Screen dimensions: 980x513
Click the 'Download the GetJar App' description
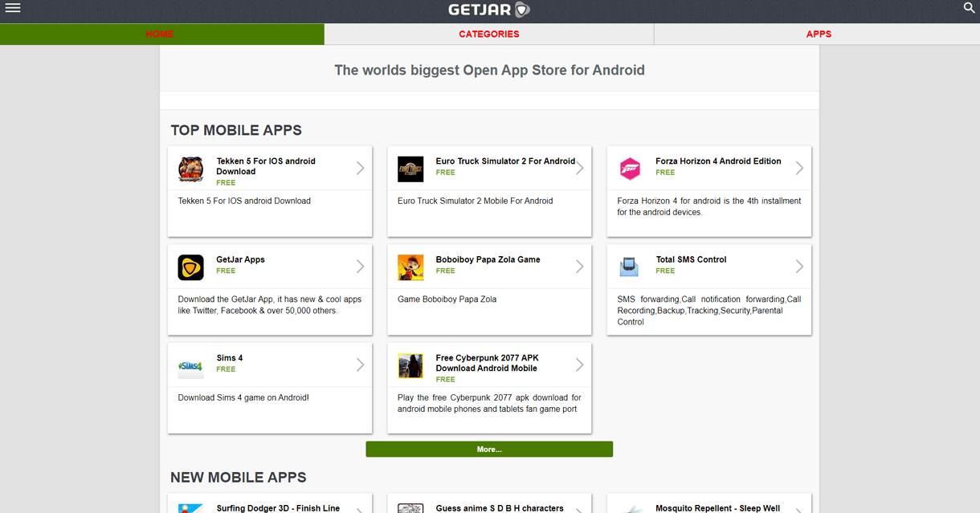pyautogui.click(x=270, y=305)
